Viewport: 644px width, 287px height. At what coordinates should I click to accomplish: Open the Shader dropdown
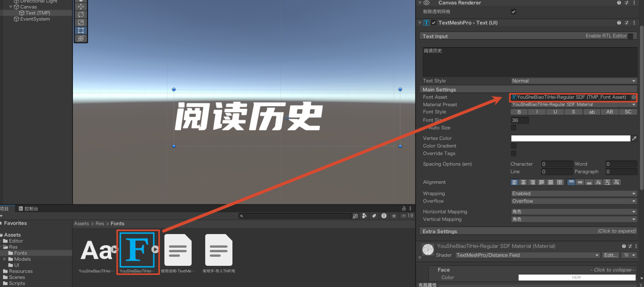point(527,255)
